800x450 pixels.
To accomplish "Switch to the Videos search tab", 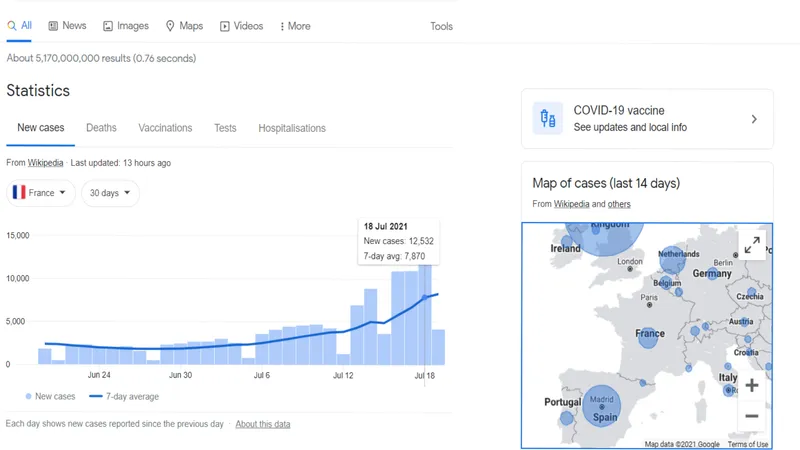I will (x=241, y=26).
